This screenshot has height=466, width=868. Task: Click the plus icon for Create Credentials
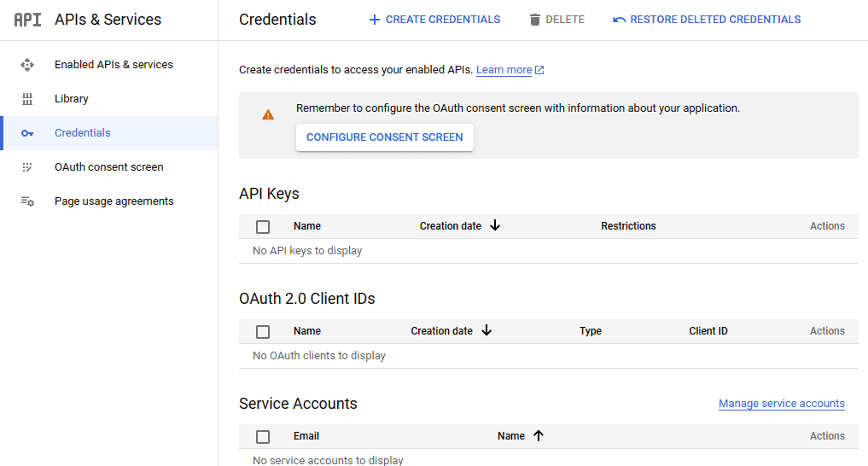(x=375, y=20)
